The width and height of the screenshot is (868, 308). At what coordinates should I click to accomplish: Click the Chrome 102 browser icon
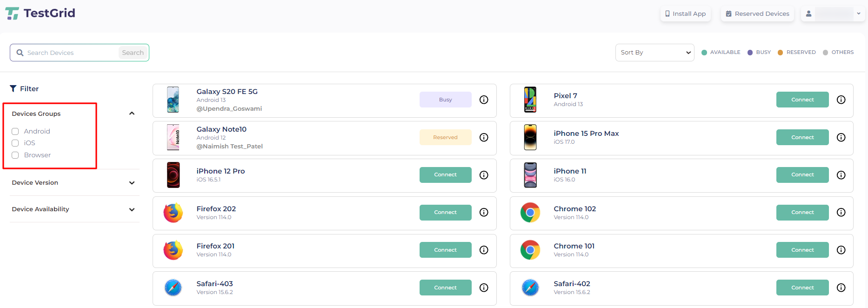(530, 213)
